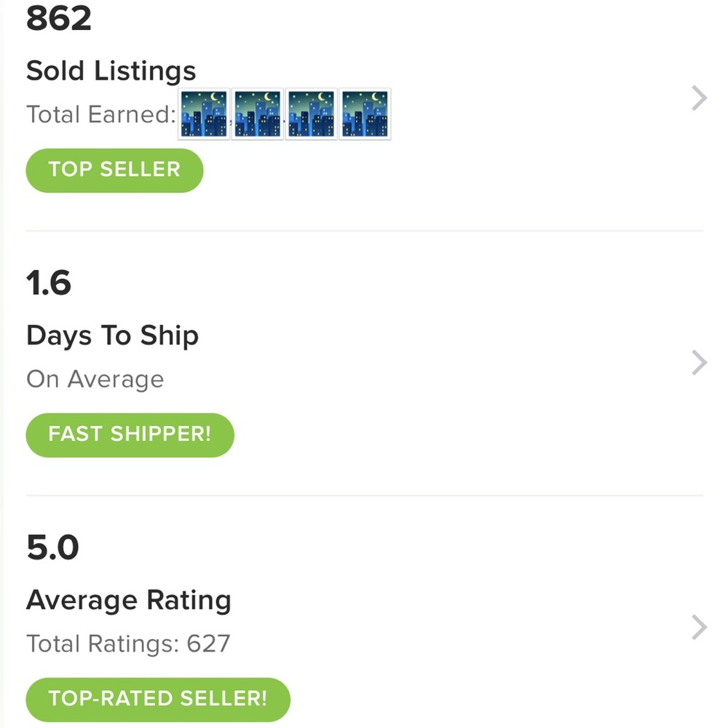728x728 pixels.
Task: Select the Days To Ship heading
Action: click(112, 336)
